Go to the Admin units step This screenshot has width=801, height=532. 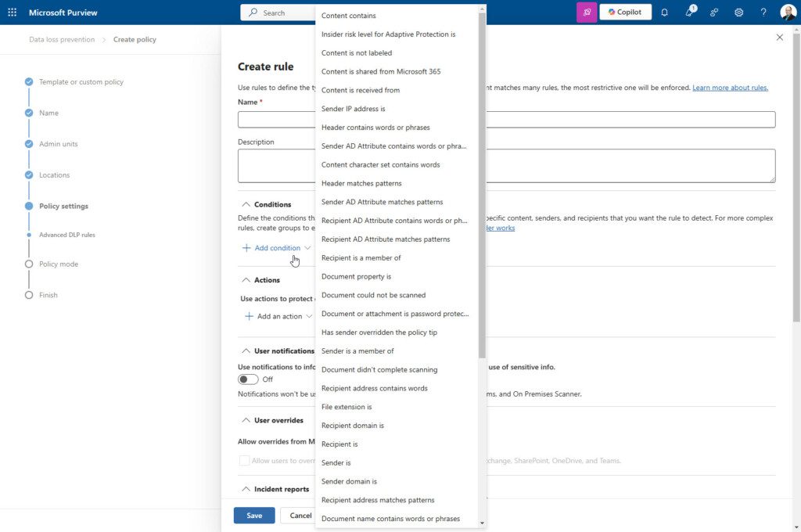click(58, 144)
